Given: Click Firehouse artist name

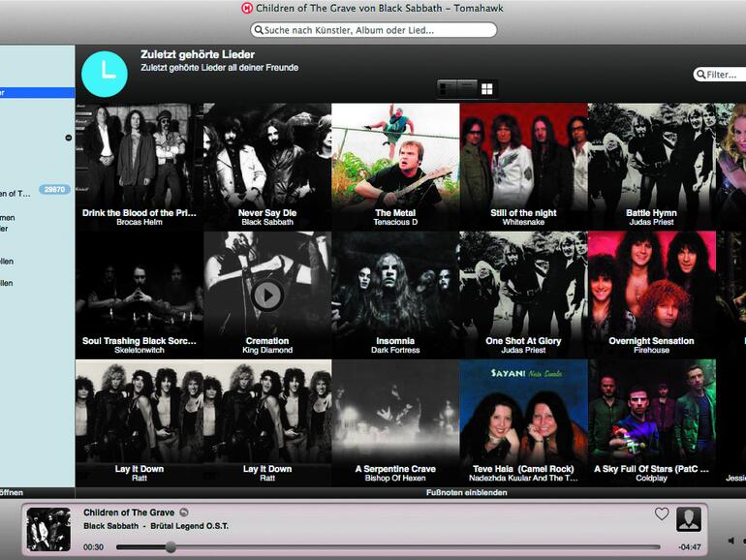Looking at the screenshot, I should click(x=651, y=350).
